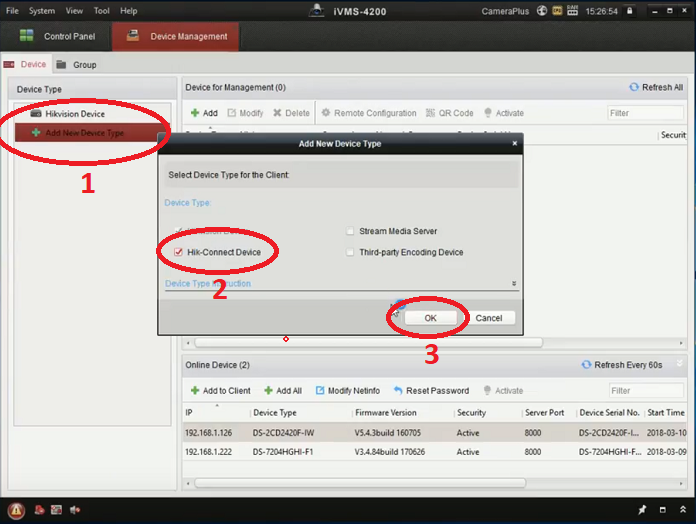696x524 pixels.
Task: Switch to the Control Panel tab
Action: pos(57,36)
